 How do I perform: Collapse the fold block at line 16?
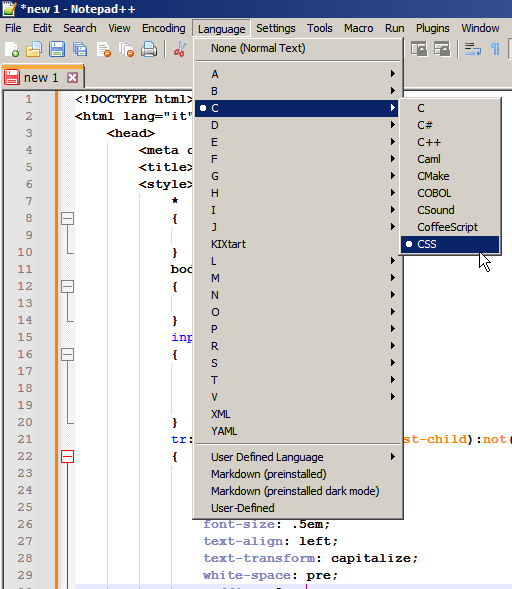pos(67,355)
